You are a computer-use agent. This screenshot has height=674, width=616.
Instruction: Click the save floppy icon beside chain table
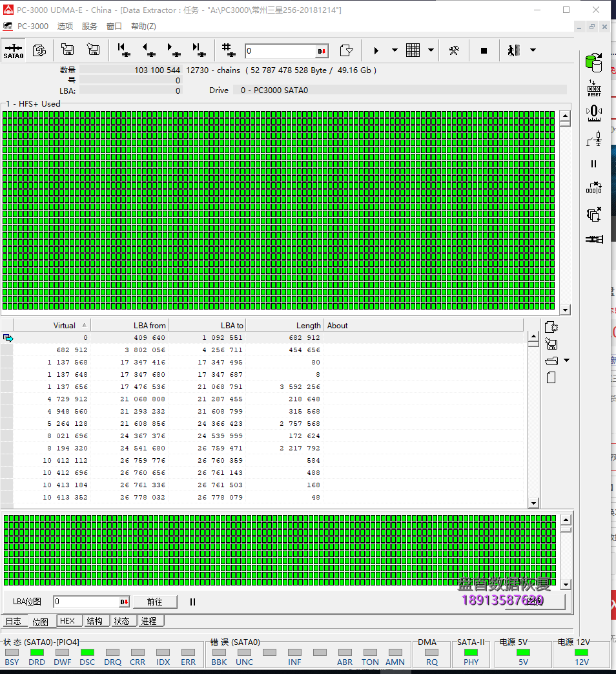pyautogui.click(x=551, y=344)
